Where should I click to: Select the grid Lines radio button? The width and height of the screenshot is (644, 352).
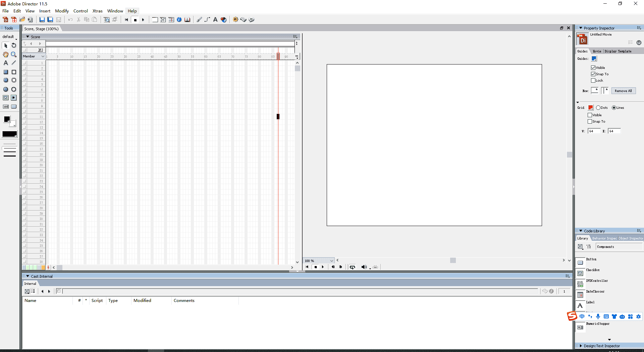point(614,108)
